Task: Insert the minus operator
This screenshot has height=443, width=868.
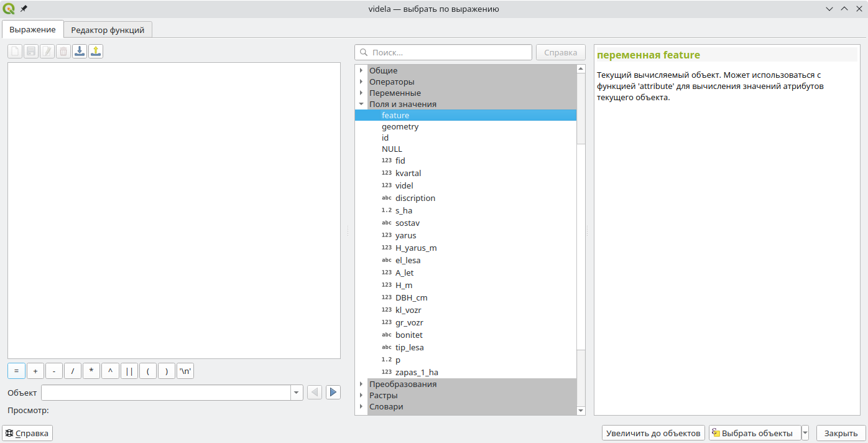Action: 54,371
